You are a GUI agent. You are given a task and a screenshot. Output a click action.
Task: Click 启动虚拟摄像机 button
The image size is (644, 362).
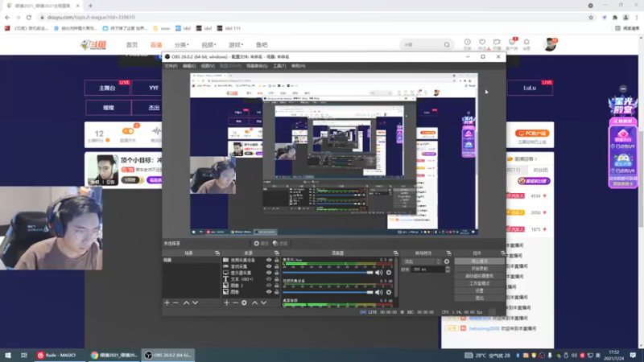click(x=479, y=276)
